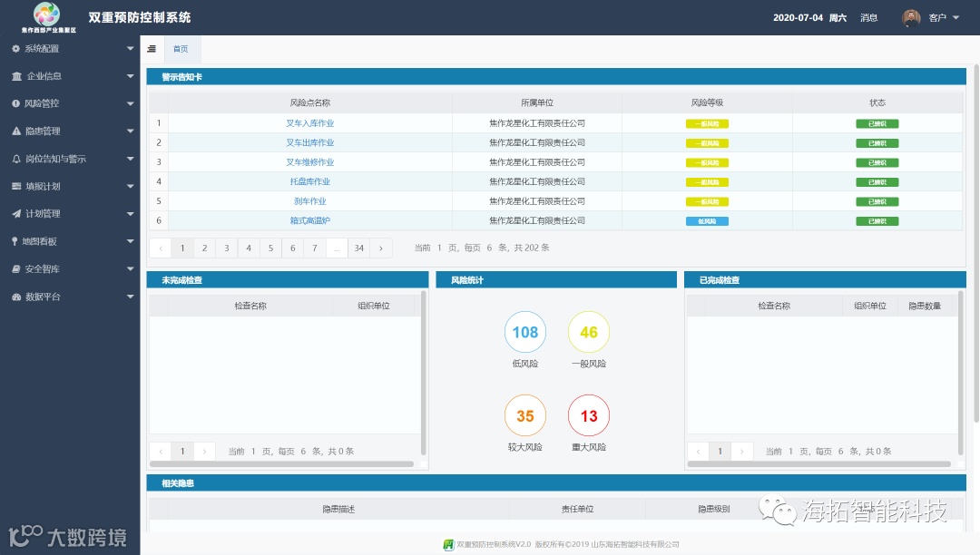
Task: Expand 隐患管理 menu arrow
Action: 130,131
